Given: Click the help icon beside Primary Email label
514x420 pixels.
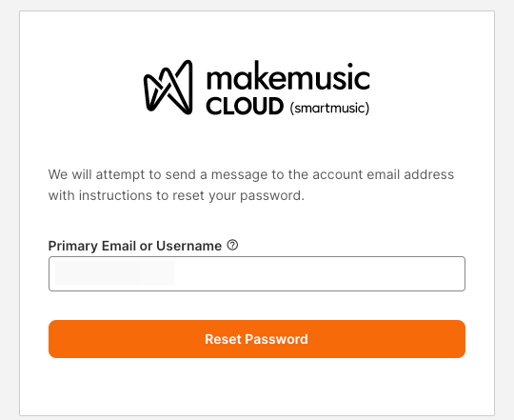Looking at the screenshot, I should [x=232, y=245].
